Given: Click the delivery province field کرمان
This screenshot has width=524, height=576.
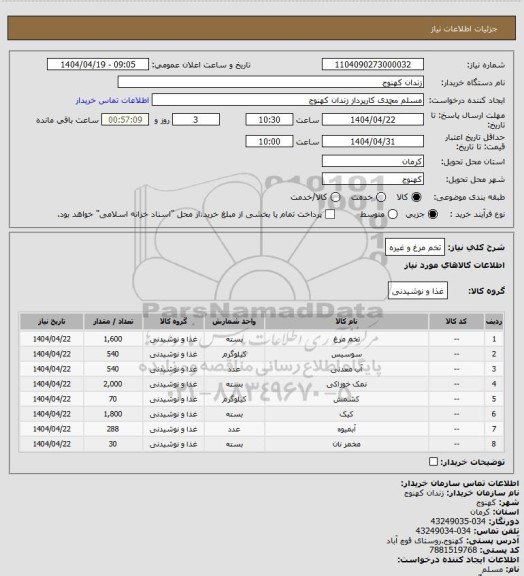Looking at the screenshot, I should point(373,161).
